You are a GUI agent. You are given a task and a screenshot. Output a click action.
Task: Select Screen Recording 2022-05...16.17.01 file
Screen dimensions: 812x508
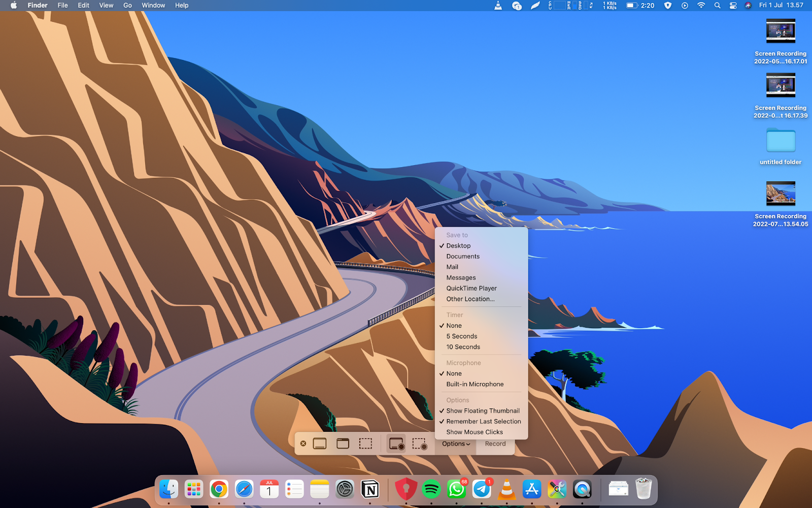pos(781,42)
